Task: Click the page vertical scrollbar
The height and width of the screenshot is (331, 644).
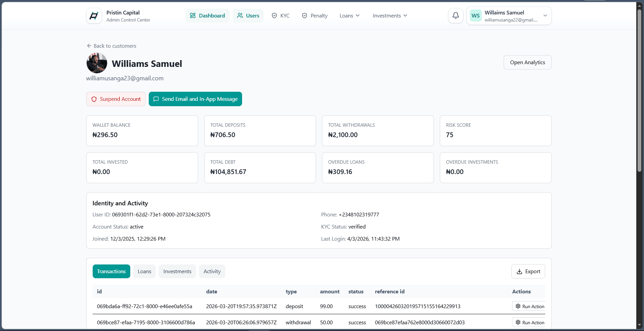Action: [640, 91]
